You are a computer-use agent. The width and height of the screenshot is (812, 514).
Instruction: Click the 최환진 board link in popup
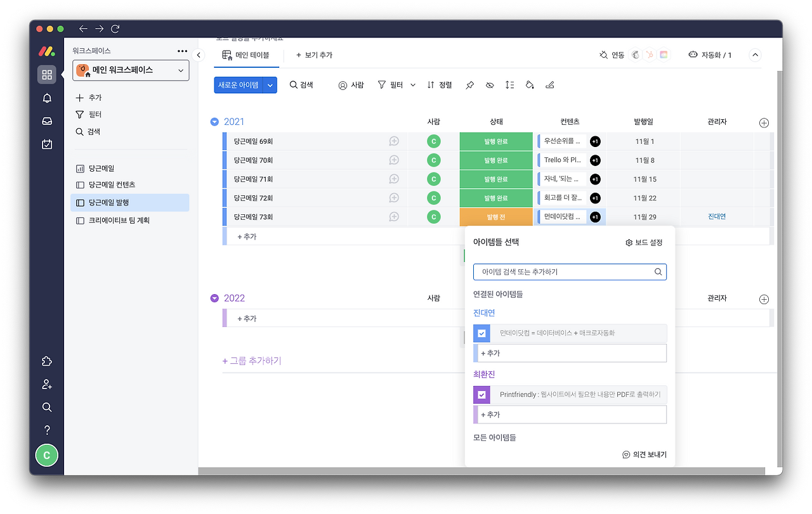(484, 375)
